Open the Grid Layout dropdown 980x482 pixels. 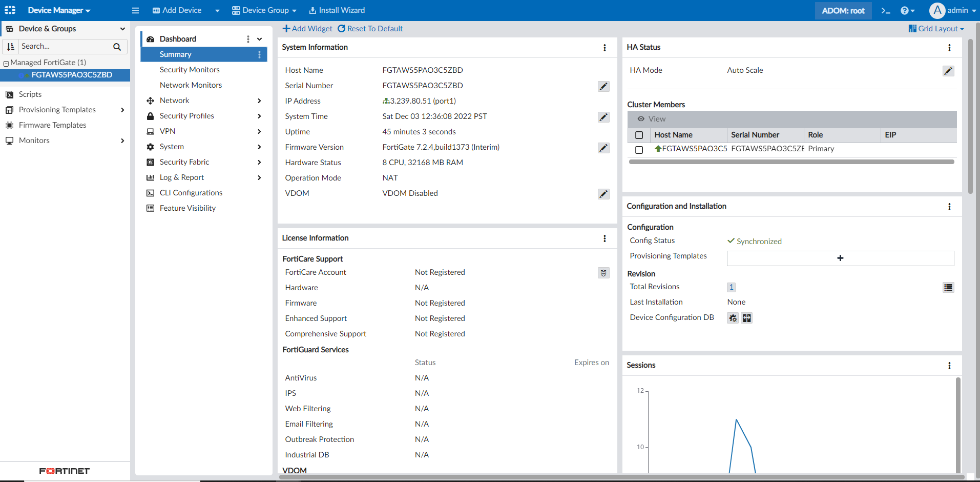click(x=936, y=29)
